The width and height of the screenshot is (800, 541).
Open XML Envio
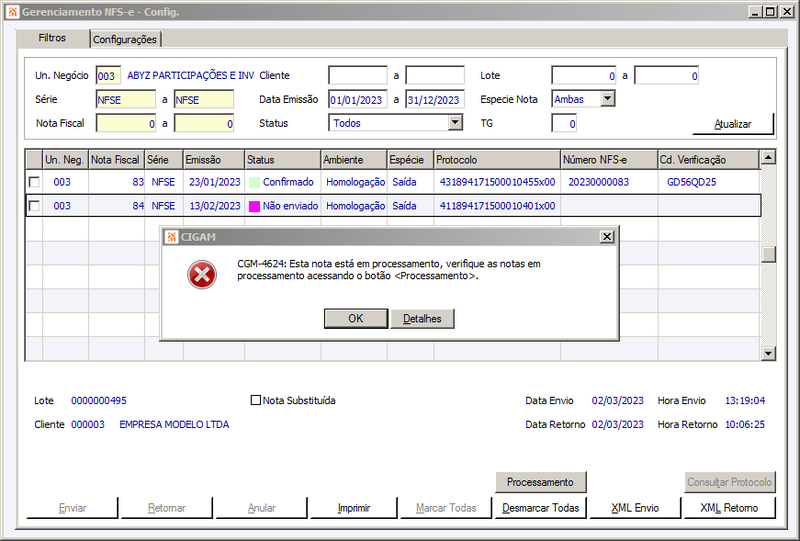pyautogui.click(x=635, y=508)
